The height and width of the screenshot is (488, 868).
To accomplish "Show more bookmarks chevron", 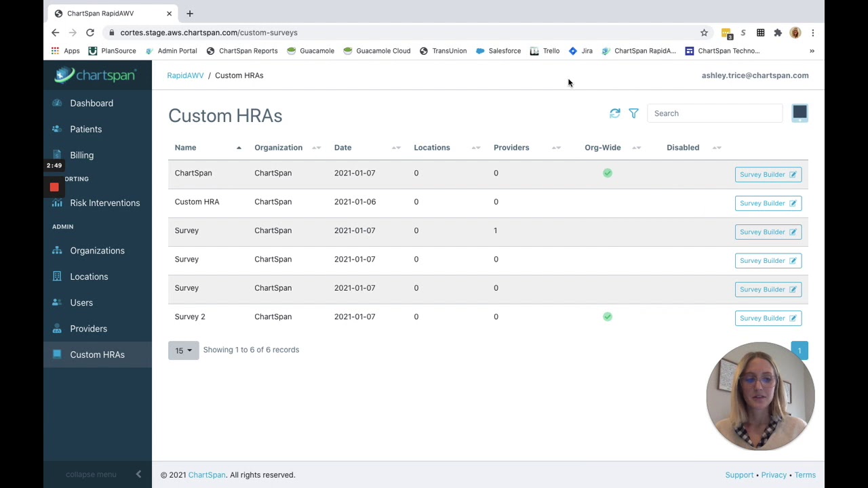I will point(812,51).
